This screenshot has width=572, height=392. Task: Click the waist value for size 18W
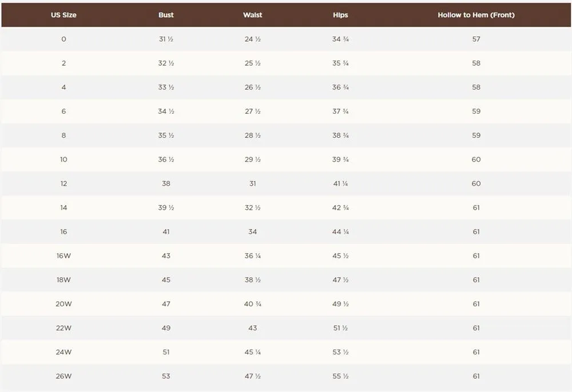click(252, 280)
